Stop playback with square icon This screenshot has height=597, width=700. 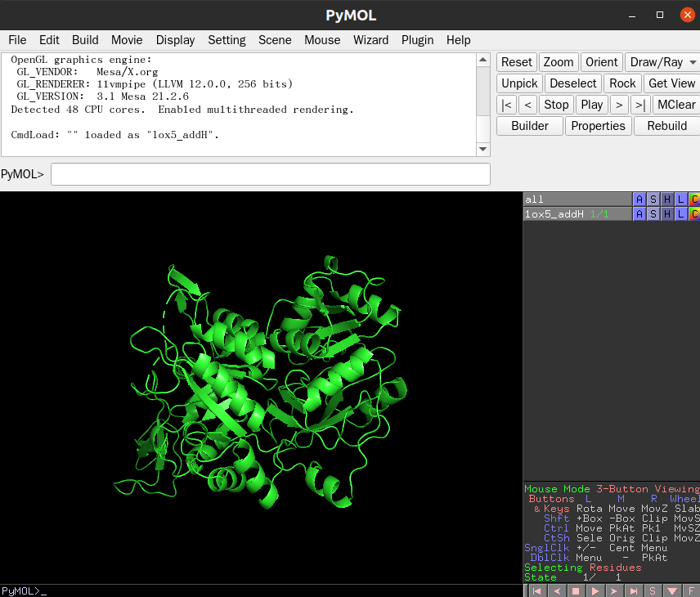pos(576,590)
